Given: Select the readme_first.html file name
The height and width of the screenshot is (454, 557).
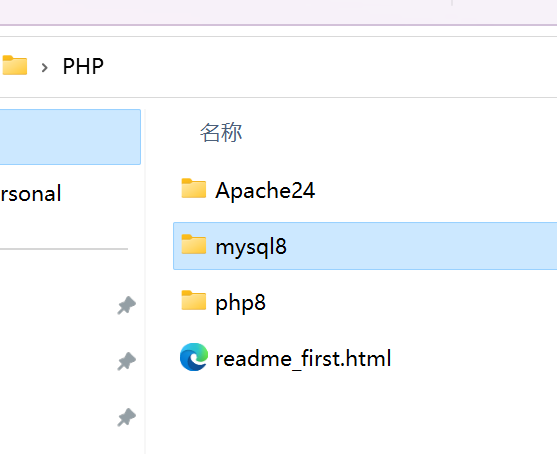Looking at the screenshot, I should coord(303,358).
